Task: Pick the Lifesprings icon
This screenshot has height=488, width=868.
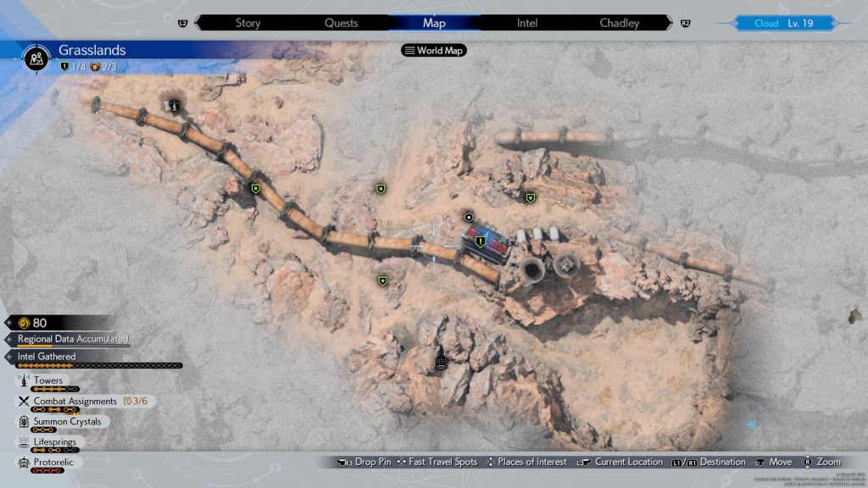Action: point(22,442)
